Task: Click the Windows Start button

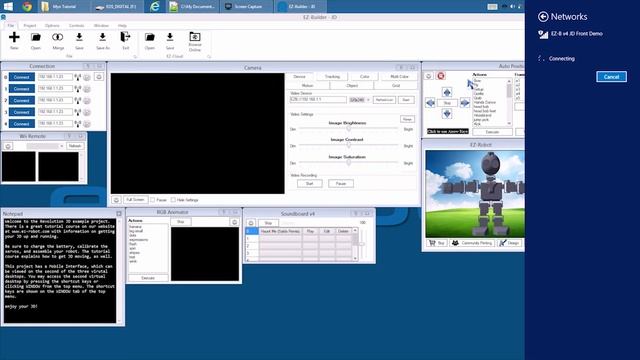Action: [8, 6]
